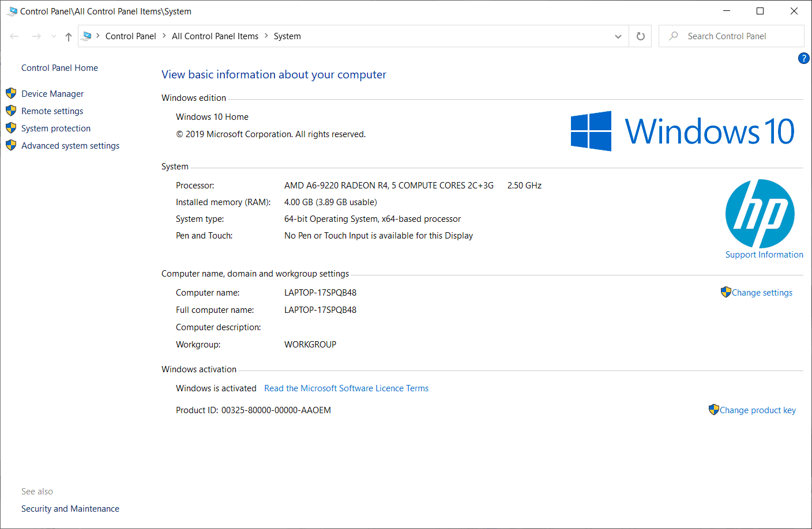Open System protection link
The height and width of the screenshot is (529, 812).
pos(56,129)
